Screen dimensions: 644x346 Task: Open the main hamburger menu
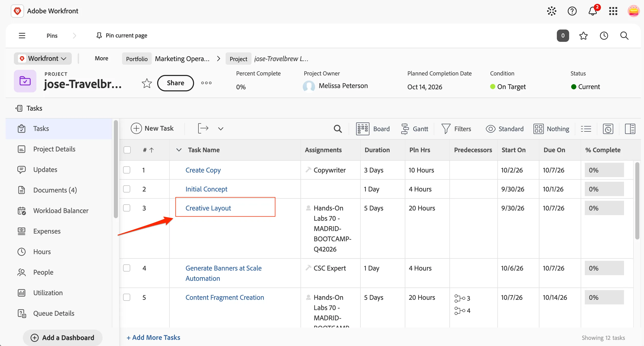[22, 35]
